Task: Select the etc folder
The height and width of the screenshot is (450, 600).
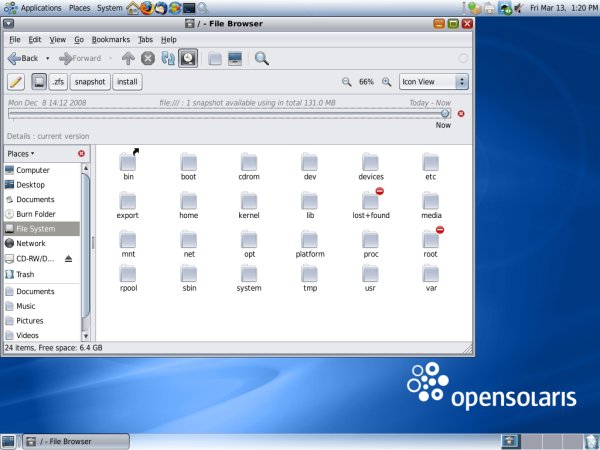Action: tap(430, 167)
